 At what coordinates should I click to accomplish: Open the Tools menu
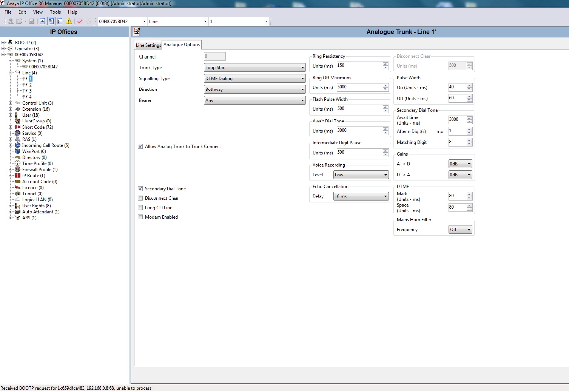click(x=56, y=12)
